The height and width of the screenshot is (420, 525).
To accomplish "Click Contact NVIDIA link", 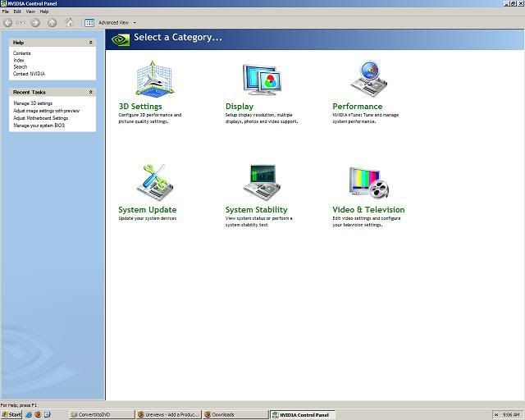I will [x=29, y=74].
